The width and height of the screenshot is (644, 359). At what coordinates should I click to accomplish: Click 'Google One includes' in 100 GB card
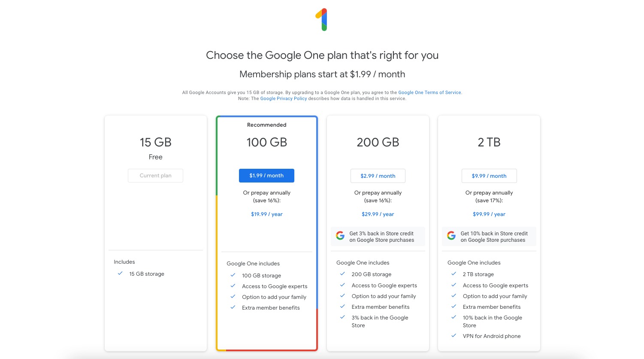tap(253, 264)
